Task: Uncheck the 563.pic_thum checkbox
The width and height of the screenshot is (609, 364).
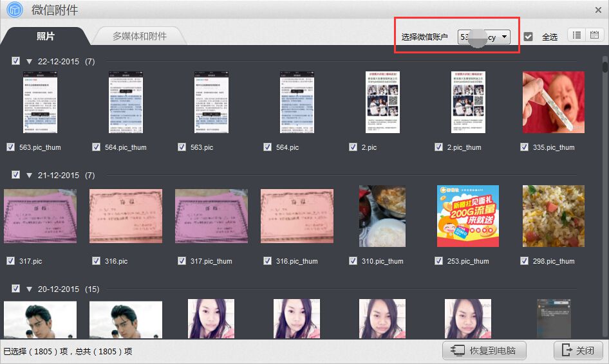Action: [x=10, y=147]
